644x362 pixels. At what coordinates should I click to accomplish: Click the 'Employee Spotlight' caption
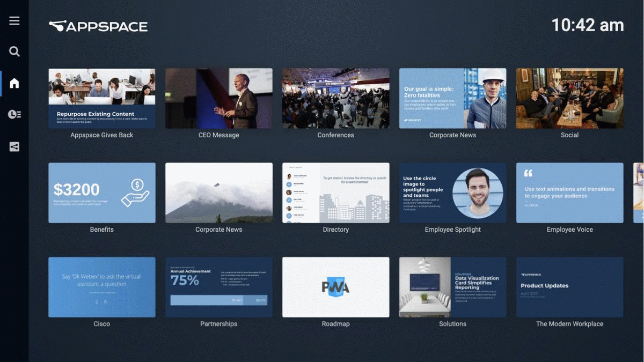(x=453, y=230)
